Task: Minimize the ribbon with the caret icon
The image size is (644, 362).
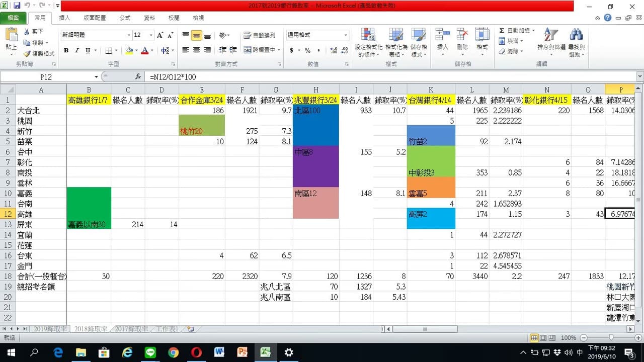Action: 597,18
